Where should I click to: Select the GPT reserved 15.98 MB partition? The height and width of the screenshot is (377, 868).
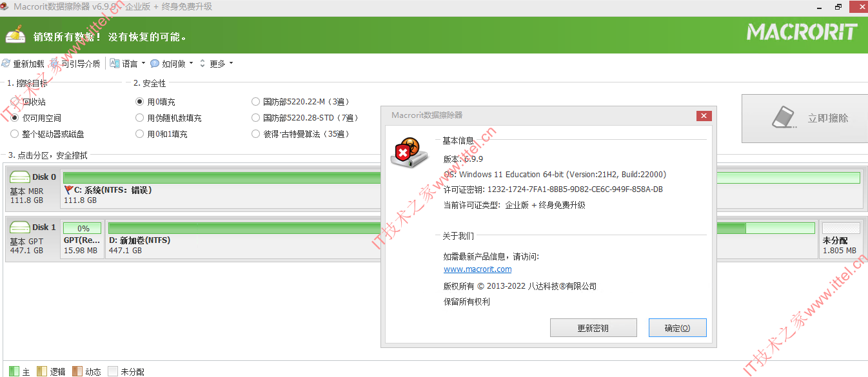(82, 238)
